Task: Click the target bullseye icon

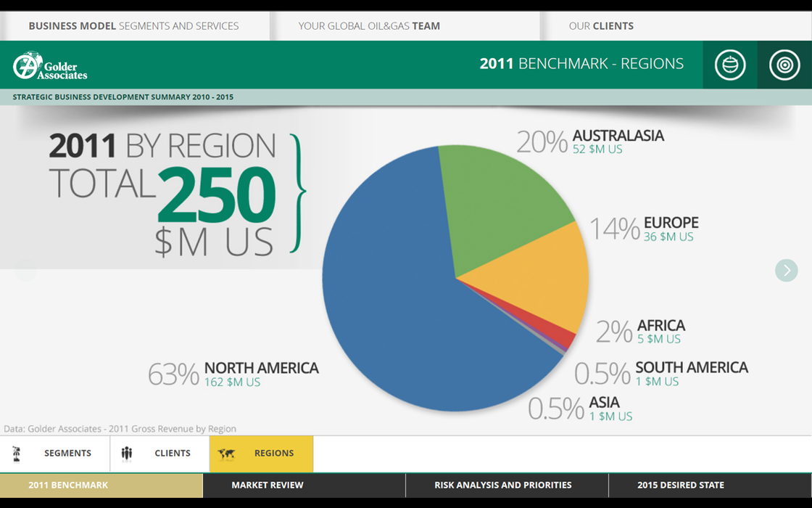Action: (784, 65)
